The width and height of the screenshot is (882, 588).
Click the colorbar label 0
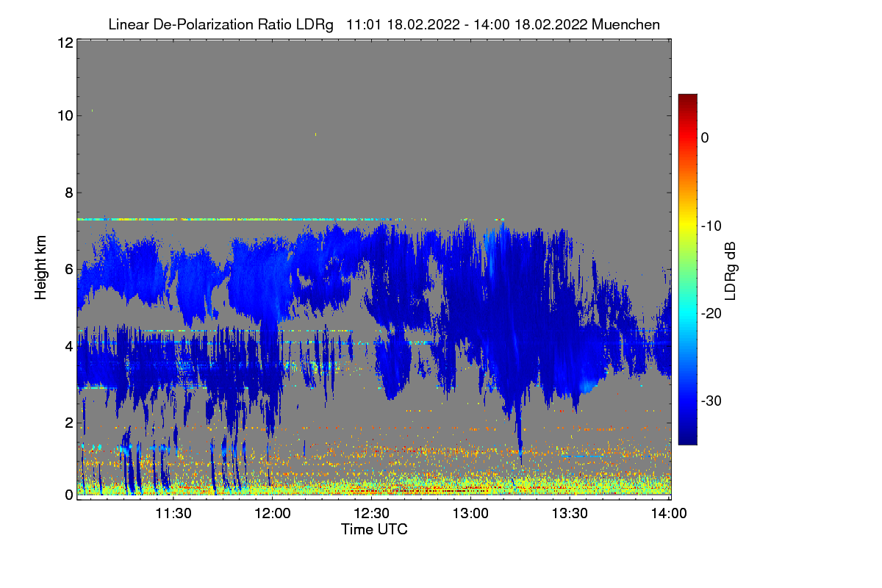tap(705, 137)
